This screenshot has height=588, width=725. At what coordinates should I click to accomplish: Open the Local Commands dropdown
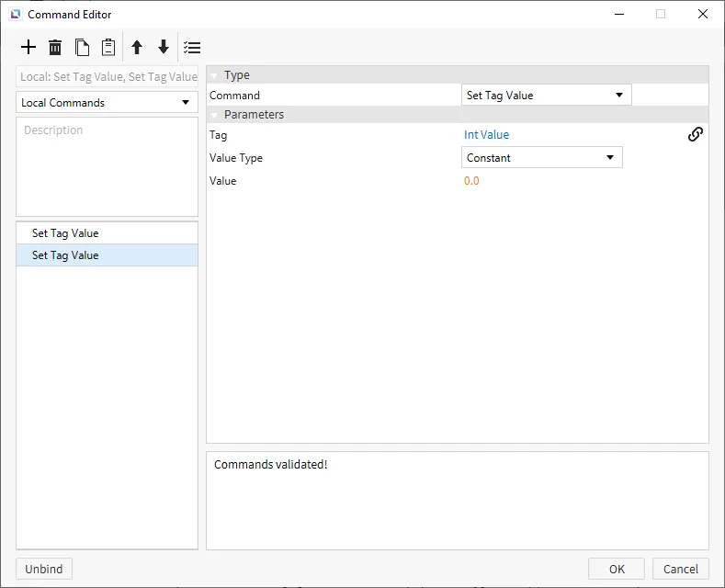(107, 103)
